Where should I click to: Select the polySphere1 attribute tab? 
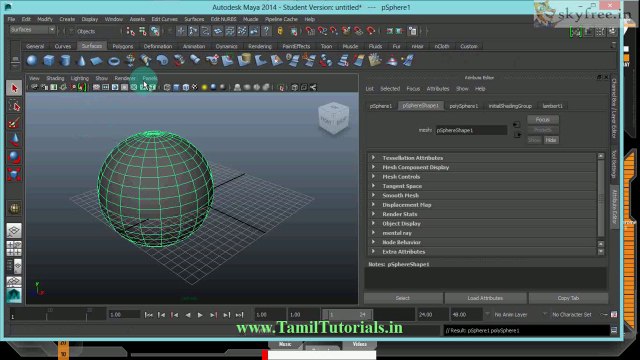point(464,106)
